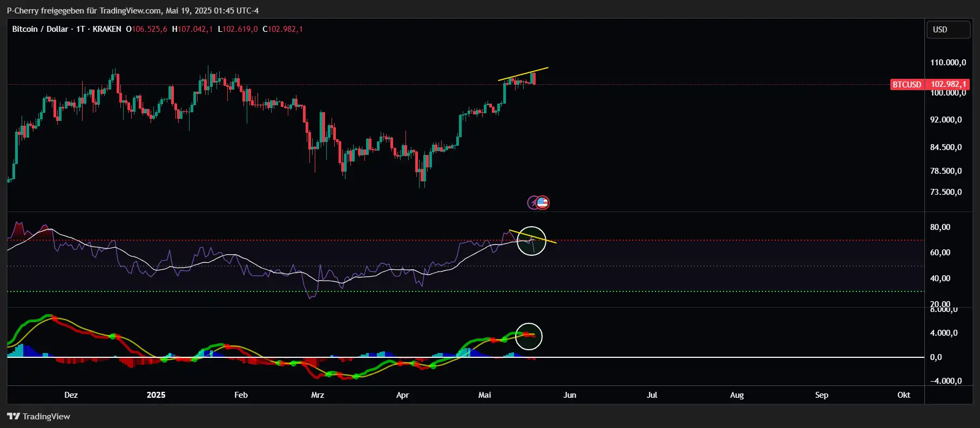This screenshot has height=428, width=980.
Task: Click the Jun label on time axis
Action: (570, 395)
